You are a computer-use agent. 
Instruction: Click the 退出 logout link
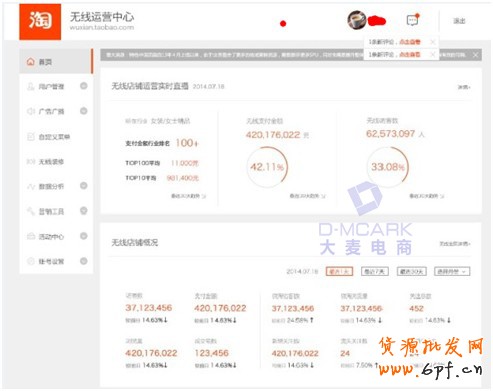[459, 21]
